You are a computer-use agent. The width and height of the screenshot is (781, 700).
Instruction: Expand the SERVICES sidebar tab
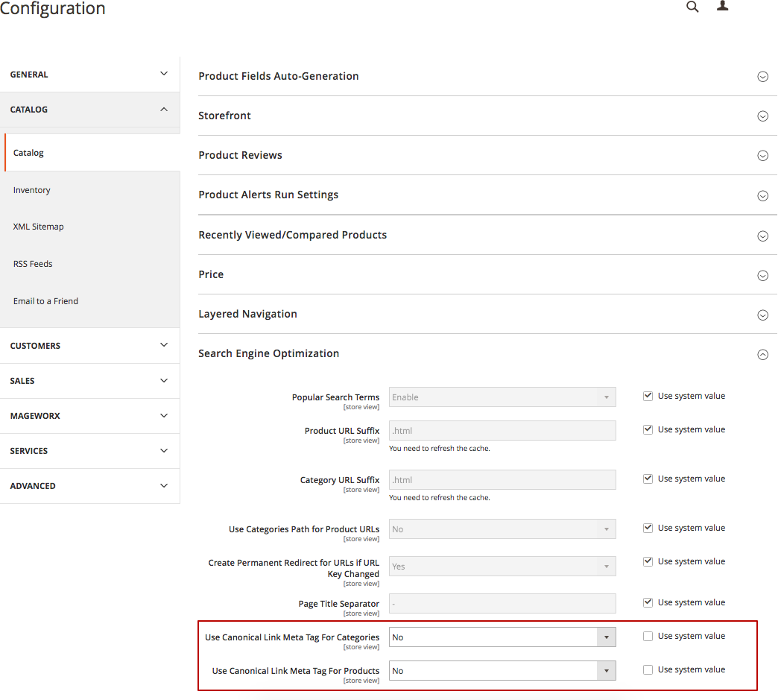89,450
